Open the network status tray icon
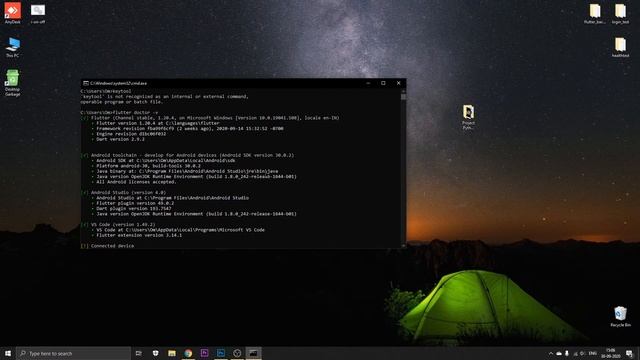Viewport: 640px width, 360px height. pyautogui.click(x=576, y=353)
